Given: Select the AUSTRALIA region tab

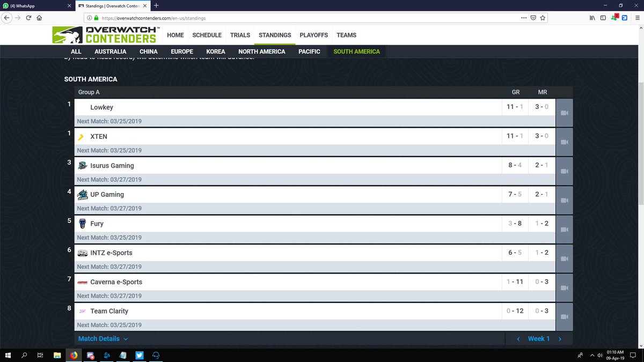Looking at the screenshot, I should pos(111,51).
